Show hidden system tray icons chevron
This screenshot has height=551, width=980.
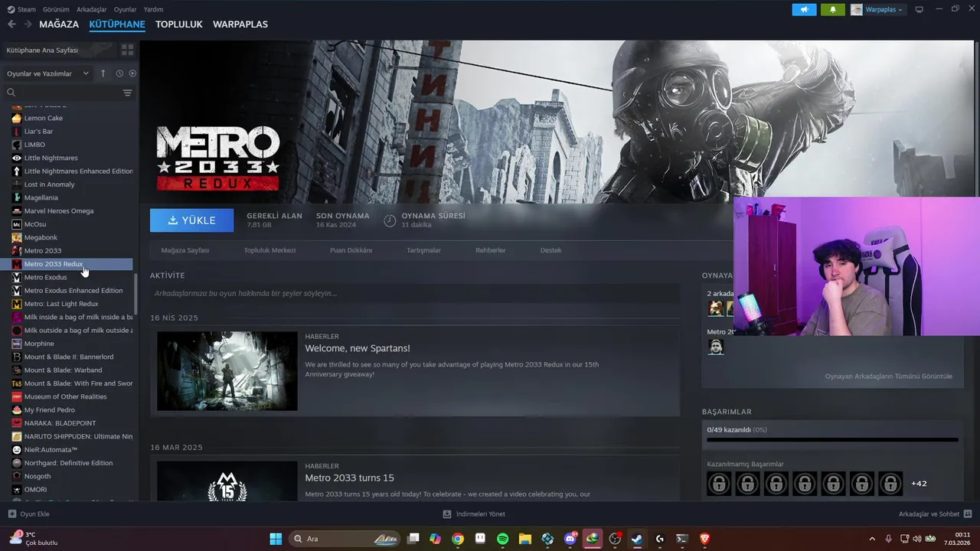tap(871, 539)
